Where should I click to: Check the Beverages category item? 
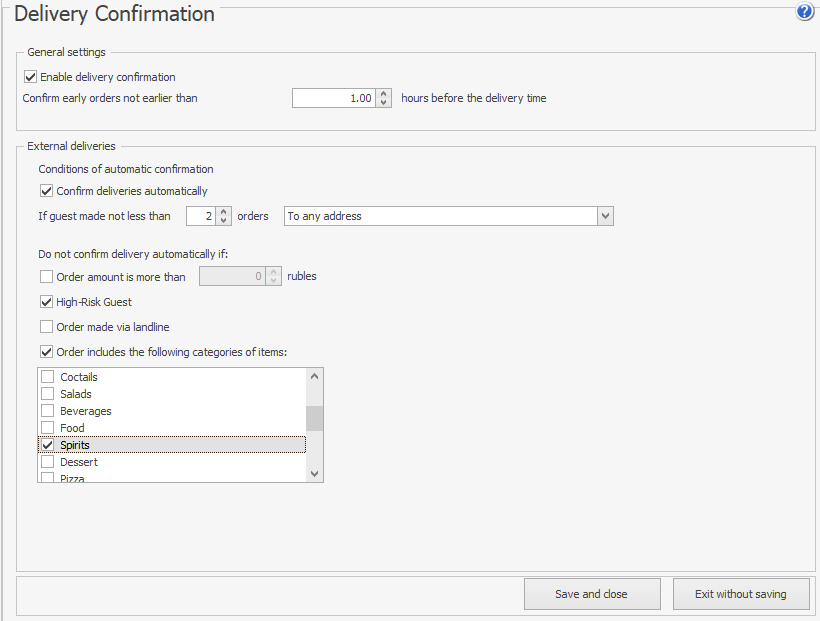coord(47,411)
